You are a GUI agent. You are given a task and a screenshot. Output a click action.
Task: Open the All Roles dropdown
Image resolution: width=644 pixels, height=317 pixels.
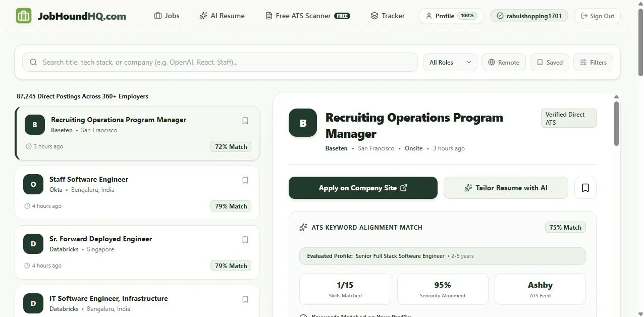pos(450,62)
